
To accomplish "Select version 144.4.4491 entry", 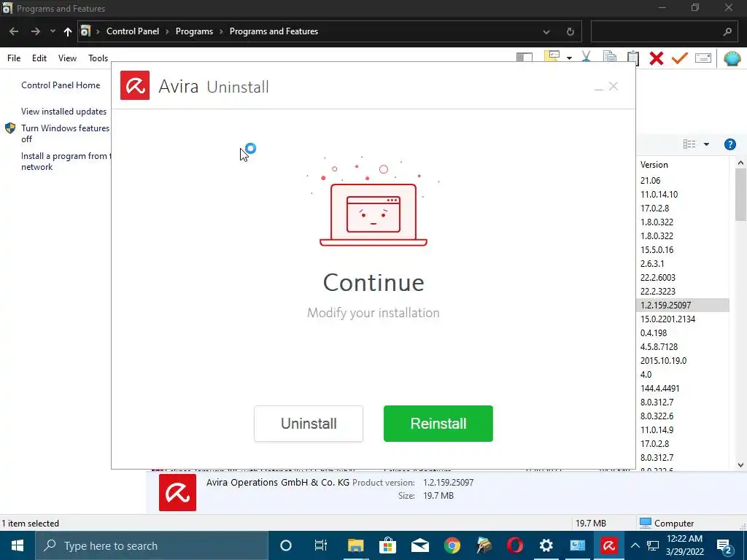I will point(659,388).
